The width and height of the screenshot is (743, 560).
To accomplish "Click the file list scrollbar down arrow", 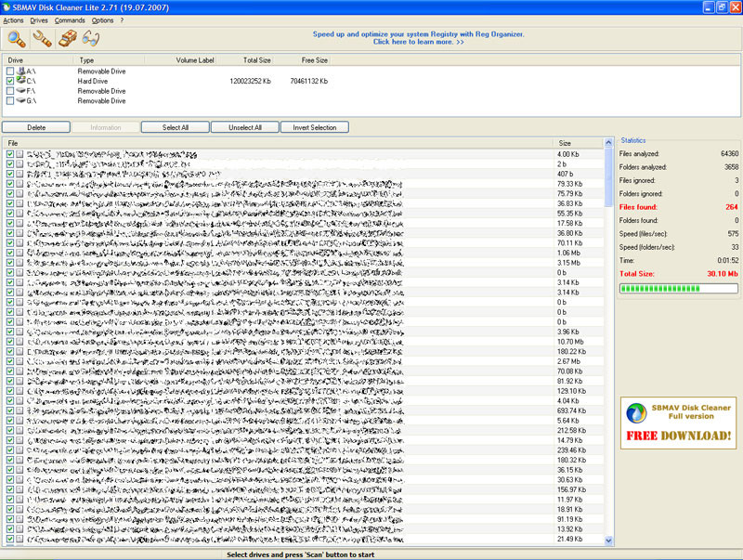I will [609, 540].
